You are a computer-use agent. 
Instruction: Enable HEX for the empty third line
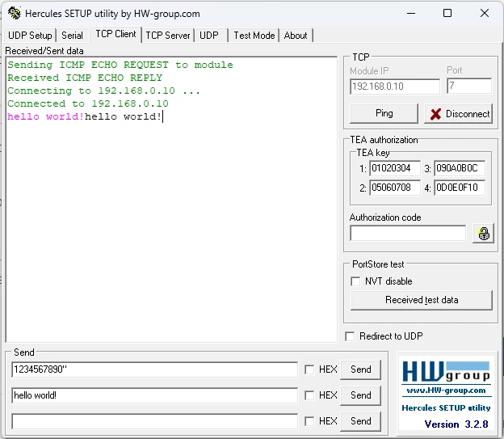(309, 421)
